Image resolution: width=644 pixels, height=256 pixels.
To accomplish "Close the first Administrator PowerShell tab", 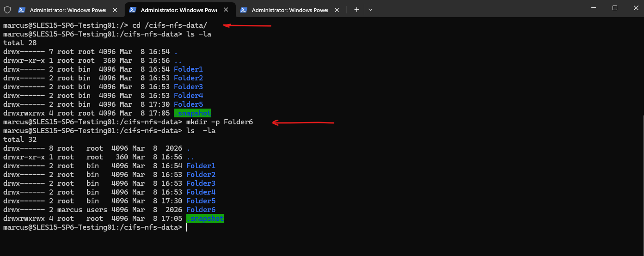I will tap(115, 10).
